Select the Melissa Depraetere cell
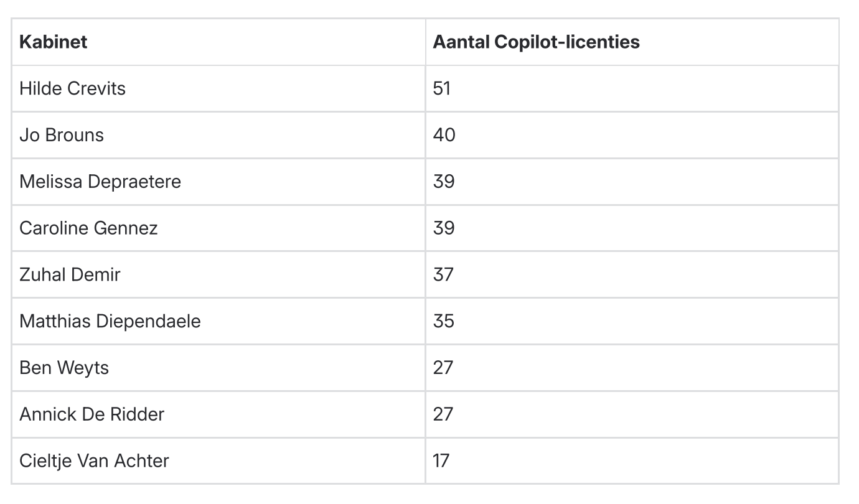The image size is (859, 504). pos(218,182)
